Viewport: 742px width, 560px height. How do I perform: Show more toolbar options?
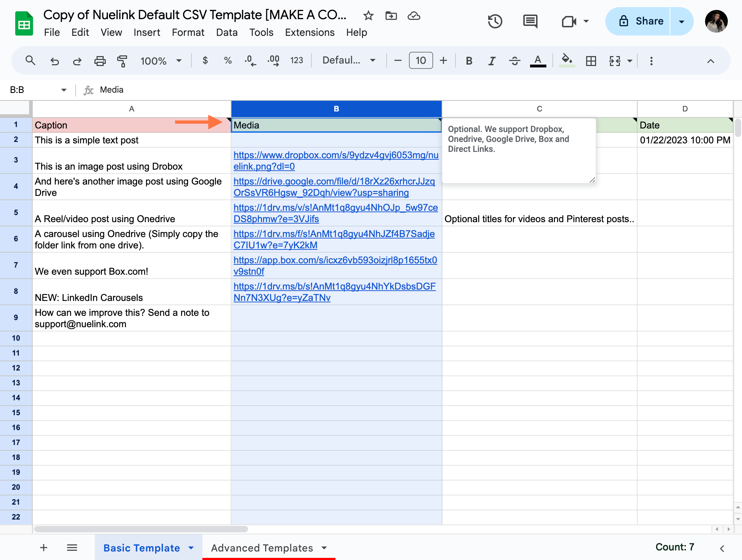[651, 61]
